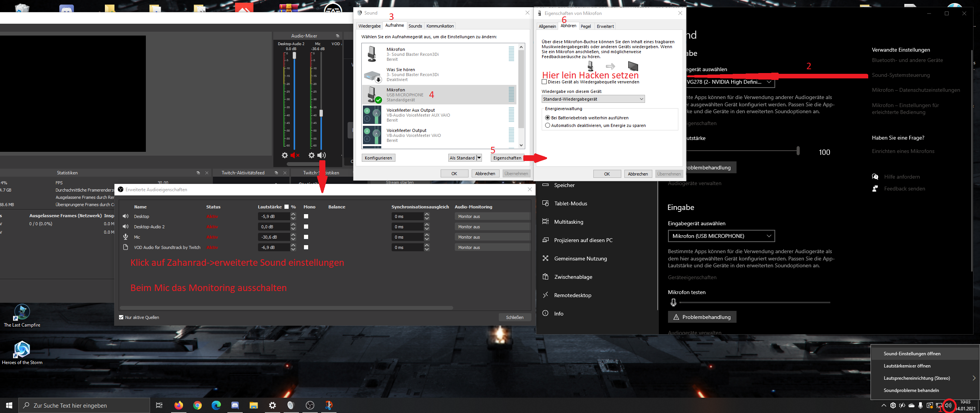Click the master volume slider handle
Viewport: 980px width, 413px height.
click(x=798, y=151)
